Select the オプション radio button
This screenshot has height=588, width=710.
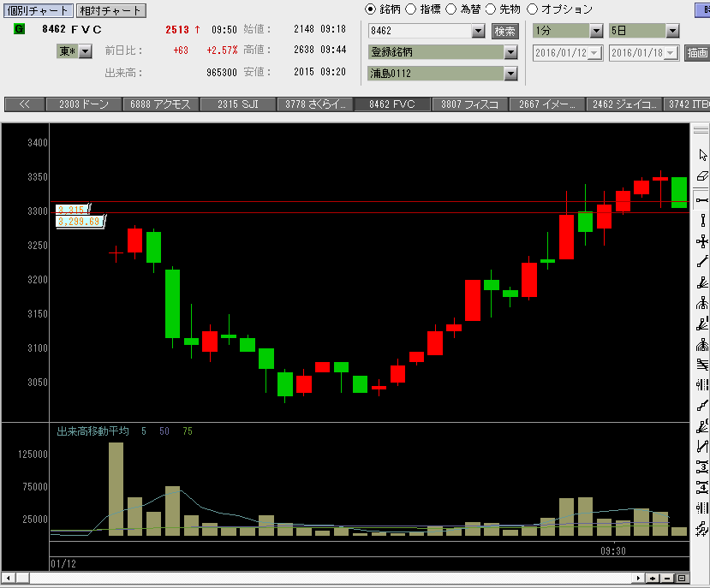[x=532, y=9]
